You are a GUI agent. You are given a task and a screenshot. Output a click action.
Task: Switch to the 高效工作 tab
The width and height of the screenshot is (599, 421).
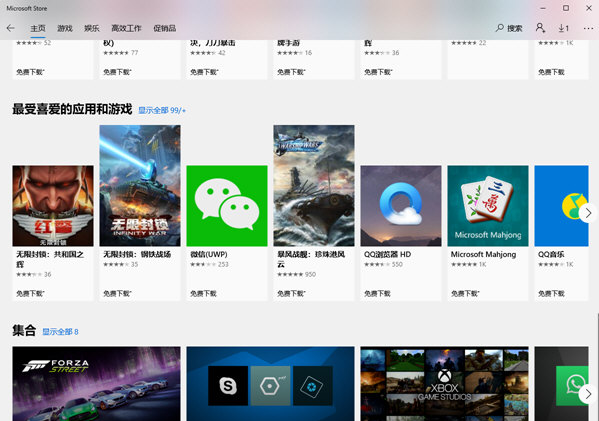(x=126, y=28)
